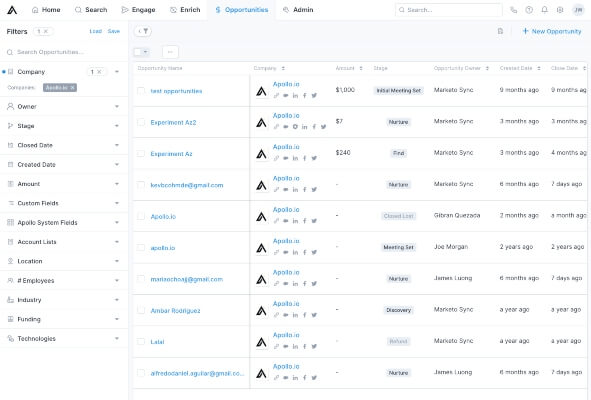Viewport: 591px width, 400px height.
Task: Check the select-all checkbox above the table
Action: [x=138, y=52]
